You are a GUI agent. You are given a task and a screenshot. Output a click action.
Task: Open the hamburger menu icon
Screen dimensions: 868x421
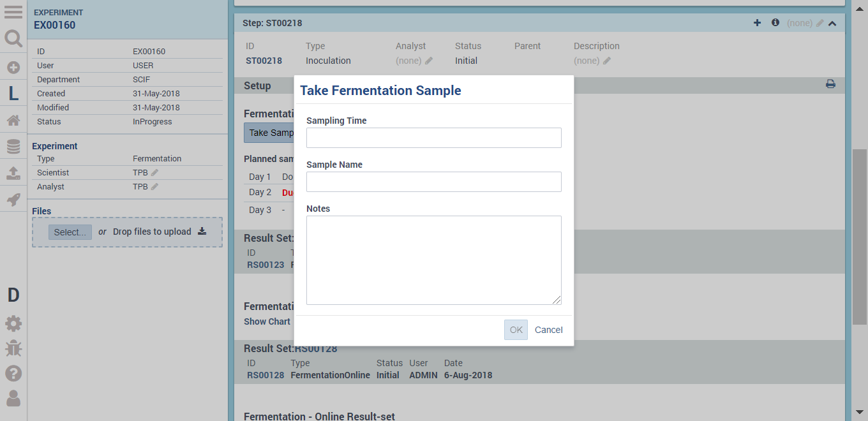tap(13, 11)
